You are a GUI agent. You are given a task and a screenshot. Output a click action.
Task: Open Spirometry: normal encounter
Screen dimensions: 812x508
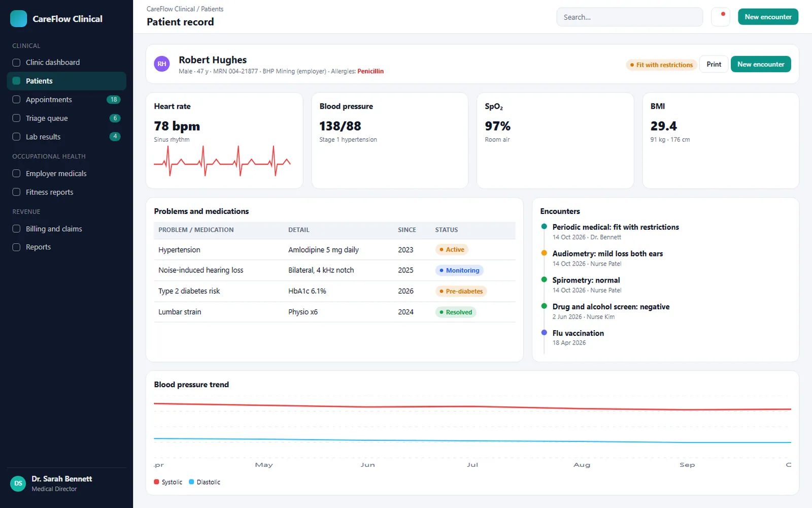[586, 280]
